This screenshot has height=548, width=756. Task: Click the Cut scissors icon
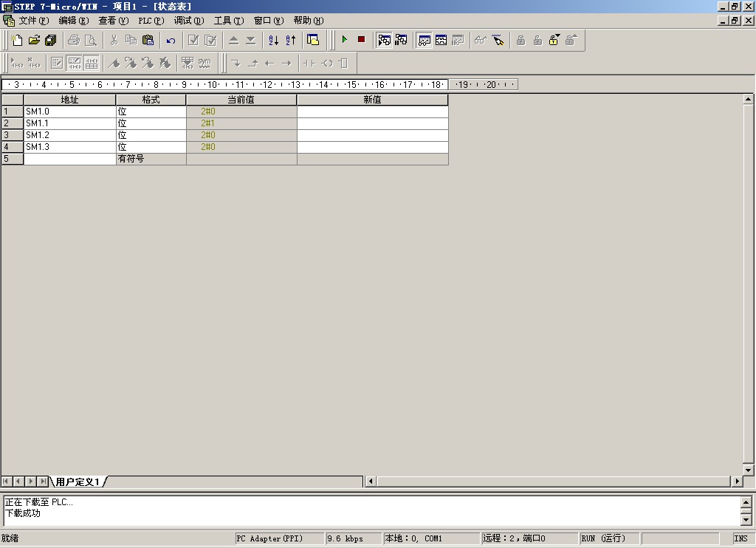pos(114,40)
